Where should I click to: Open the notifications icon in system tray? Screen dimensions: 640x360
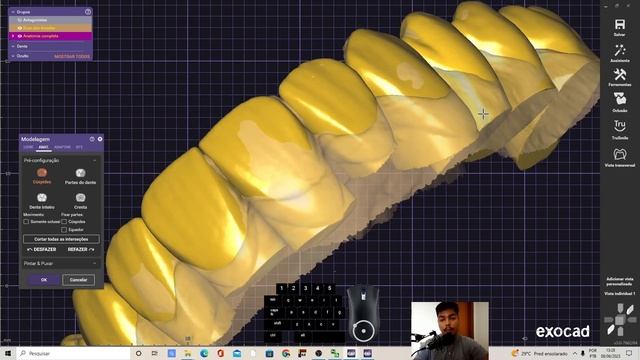(629, 353)
